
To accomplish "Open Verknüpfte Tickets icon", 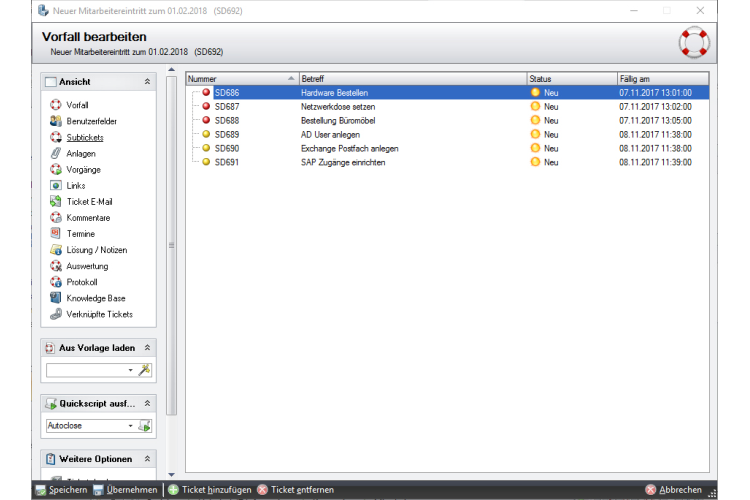I will (56, 314).
